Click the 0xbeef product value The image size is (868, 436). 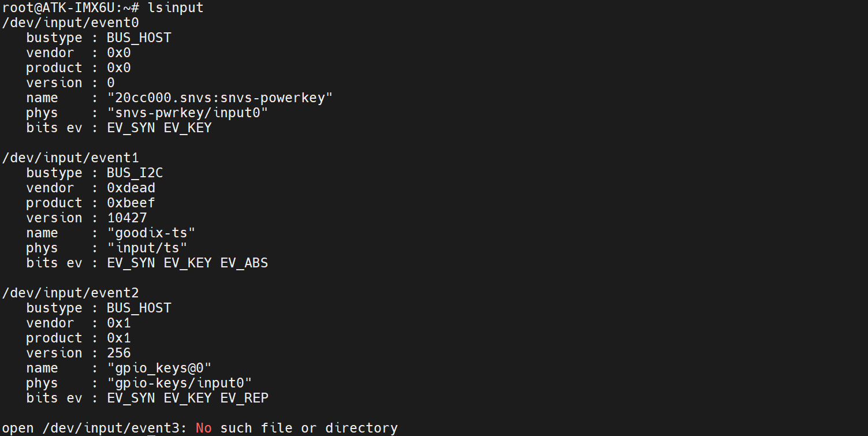(131, 203)
